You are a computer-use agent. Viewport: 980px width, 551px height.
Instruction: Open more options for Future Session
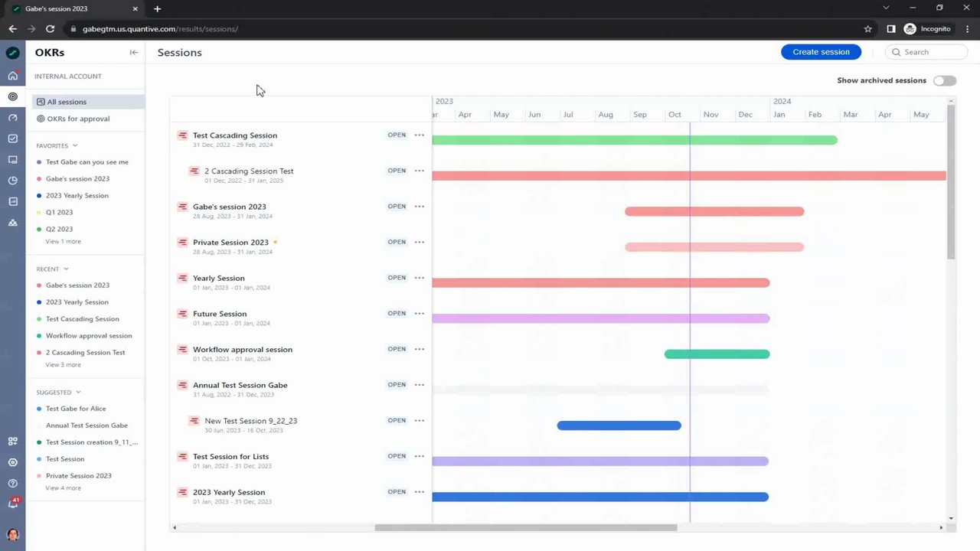point(420,313)
